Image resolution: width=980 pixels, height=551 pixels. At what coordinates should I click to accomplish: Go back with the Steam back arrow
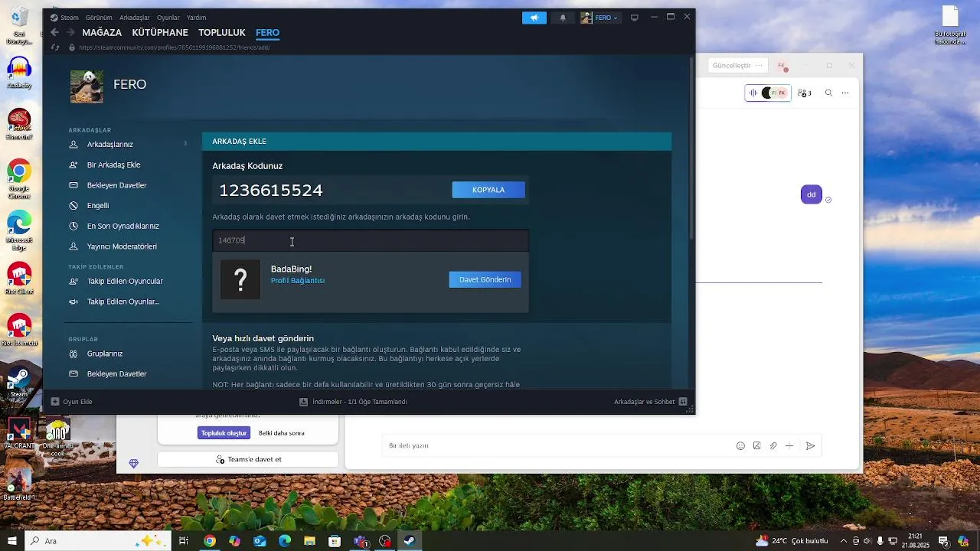pos(54,32)
